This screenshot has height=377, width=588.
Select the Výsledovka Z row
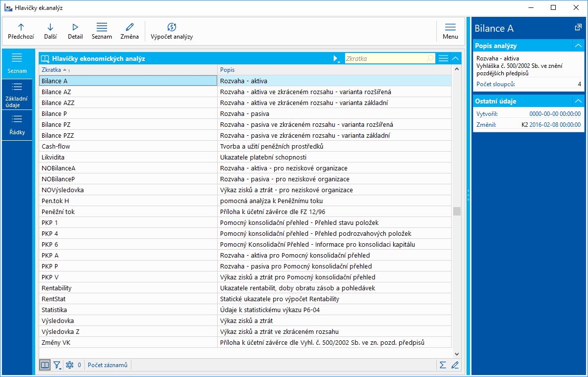coord(245,331)
